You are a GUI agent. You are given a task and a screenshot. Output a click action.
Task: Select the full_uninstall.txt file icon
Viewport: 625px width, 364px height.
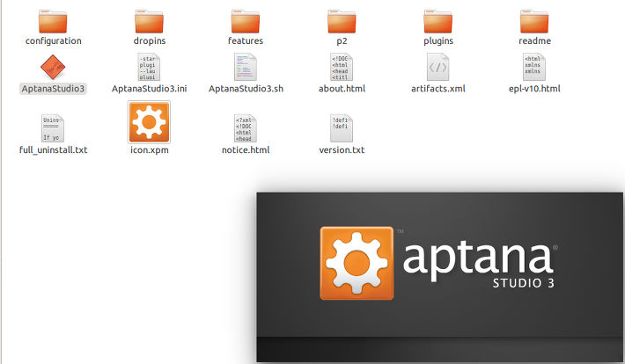(x=53, y=128)
